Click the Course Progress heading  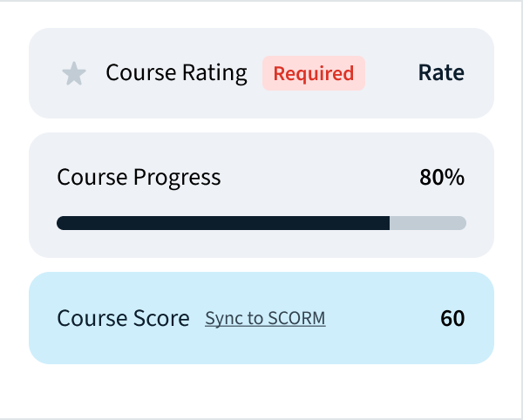click(x=139, y=178)
